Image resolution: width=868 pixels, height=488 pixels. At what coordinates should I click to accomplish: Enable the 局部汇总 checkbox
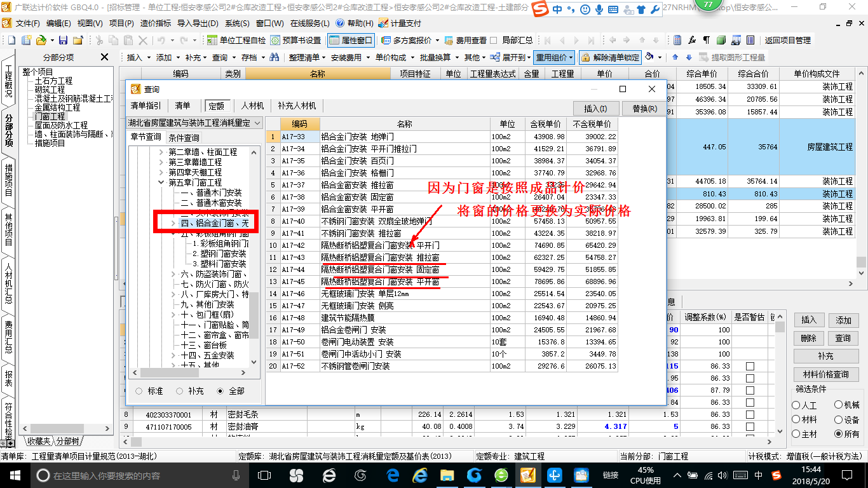point(493,40)
